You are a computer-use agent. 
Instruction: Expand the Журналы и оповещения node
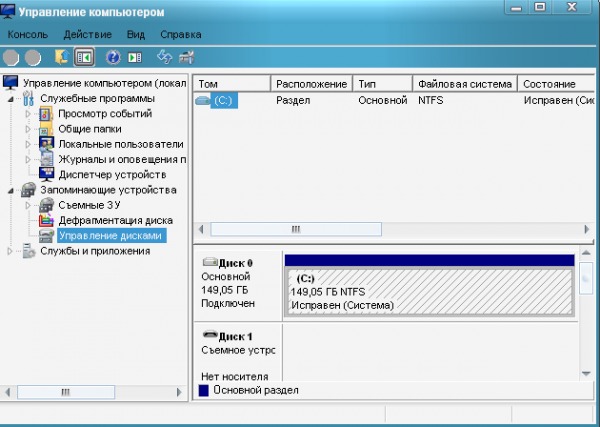tap(28, 160)
